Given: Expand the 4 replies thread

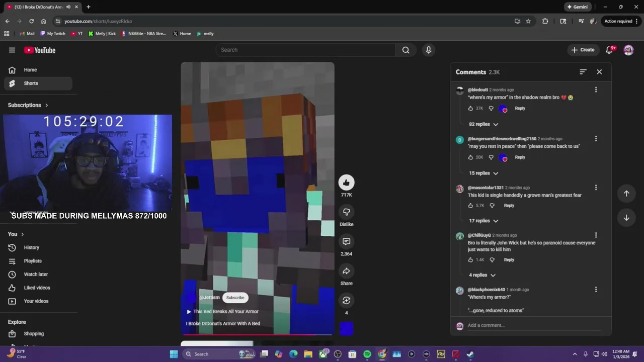Looking at the screenshot, I should click(482, 275).
